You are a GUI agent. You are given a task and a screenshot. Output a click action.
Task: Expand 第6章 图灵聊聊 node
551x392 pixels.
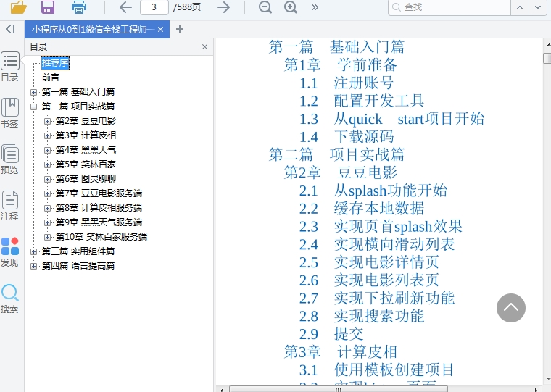point(47,179)
